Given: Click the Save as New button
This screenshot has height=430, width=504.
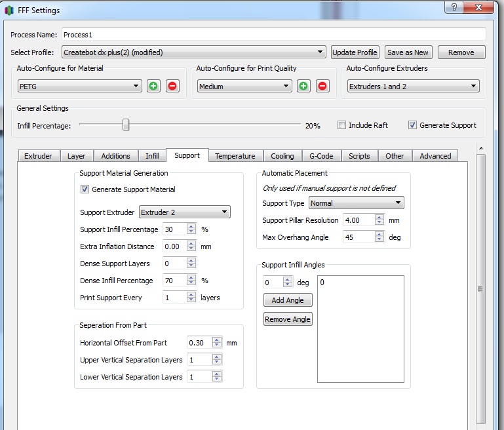Looking at the screenshot, I should tap(408, 52).
